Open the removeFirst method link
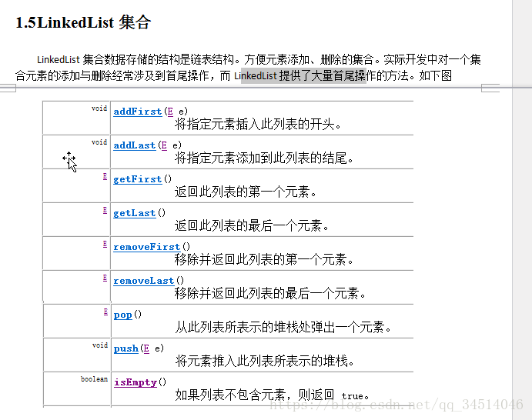The width and height of the screenshot is (532, 420). [146, 247]
